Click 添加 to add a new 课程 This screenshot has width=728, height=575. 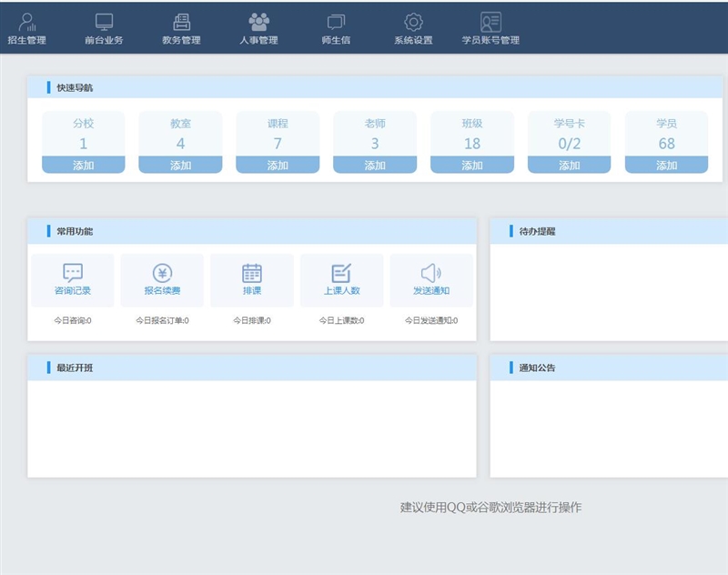pyautogui.click(x=278, y=165)
